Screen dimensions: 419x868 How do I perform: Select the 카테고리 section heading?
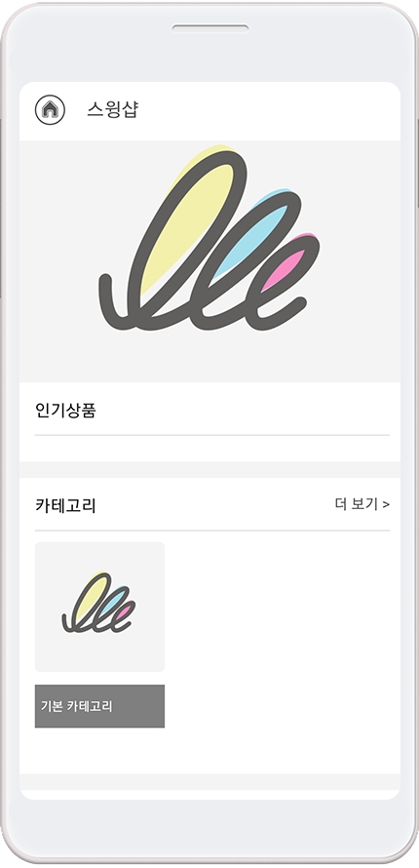[x=66, y=505]
